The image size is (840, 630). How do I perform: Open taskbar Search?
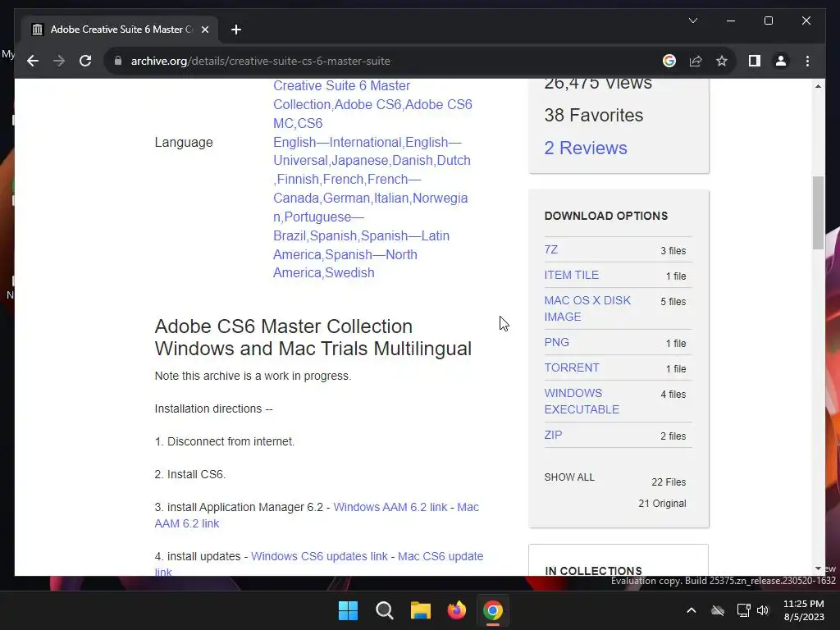[384, 610]
